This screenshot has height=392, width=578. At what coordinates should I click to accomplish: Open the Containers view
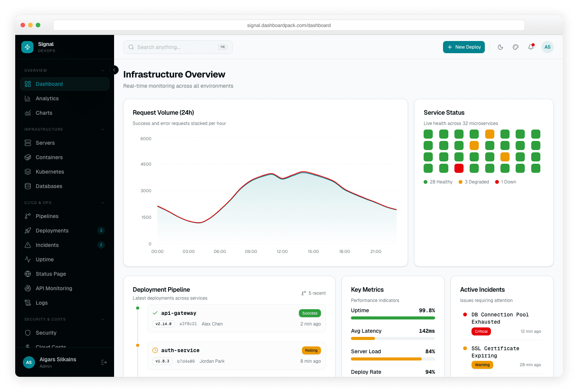click(49, 157)
